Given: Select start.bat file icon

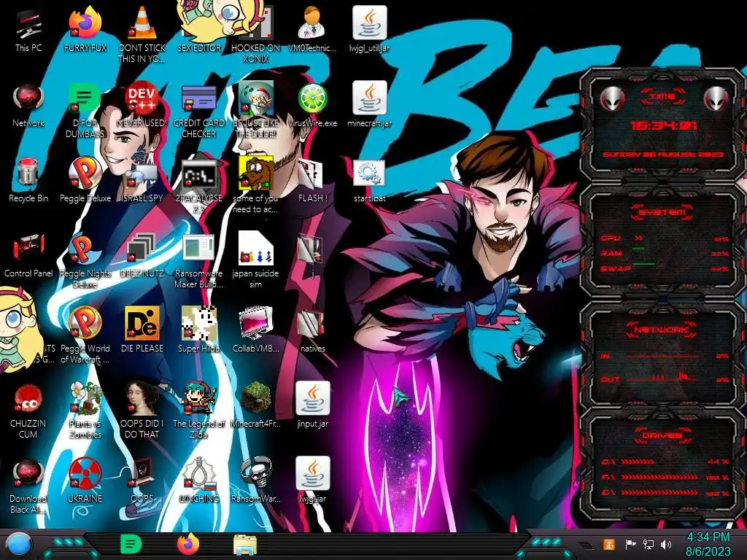Looking at the screenshot, I should click(x=369, y=181).
